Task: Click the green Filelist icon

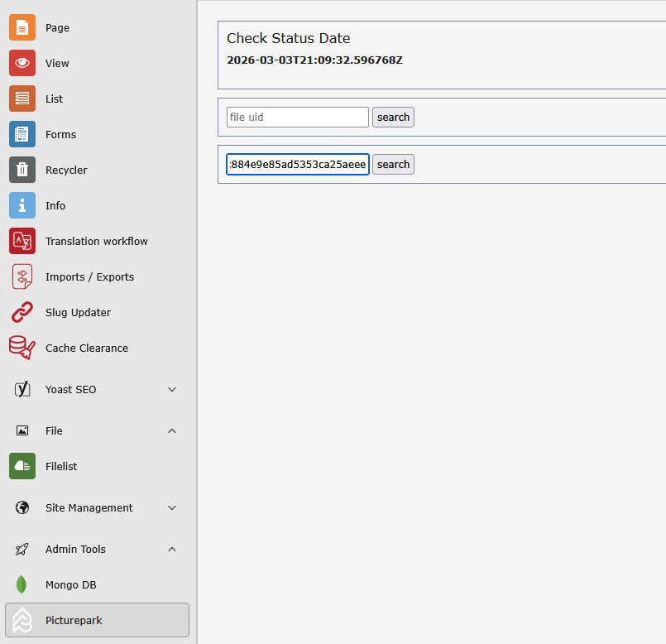Action: pyautogui.click(x=22, y=466)
